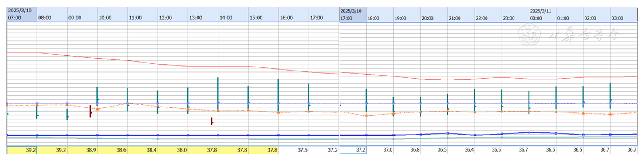Select the 38.9 temperature cell

[82, 150]
